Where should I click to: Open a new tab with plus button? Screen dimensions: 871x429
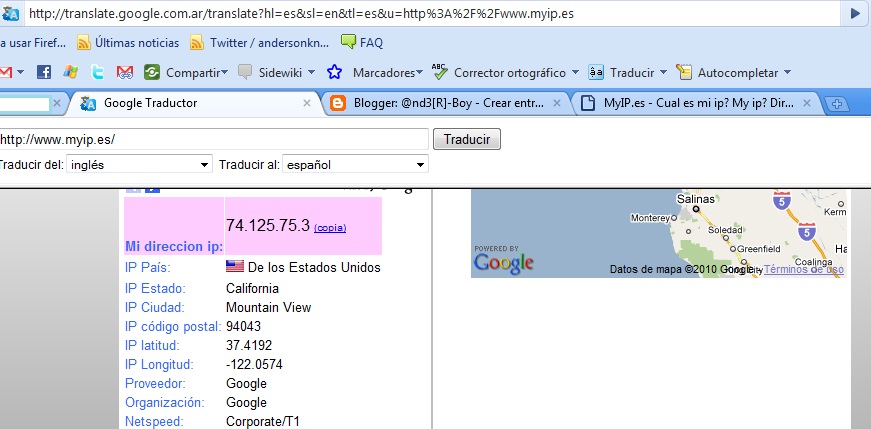click(x=838, y=104)
